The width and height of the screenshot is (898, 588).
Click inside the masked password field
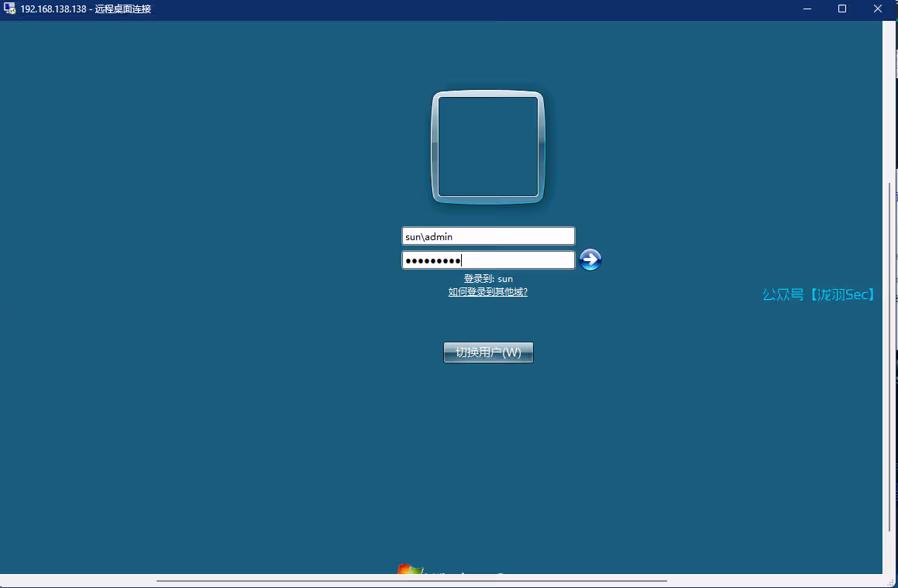488,260
